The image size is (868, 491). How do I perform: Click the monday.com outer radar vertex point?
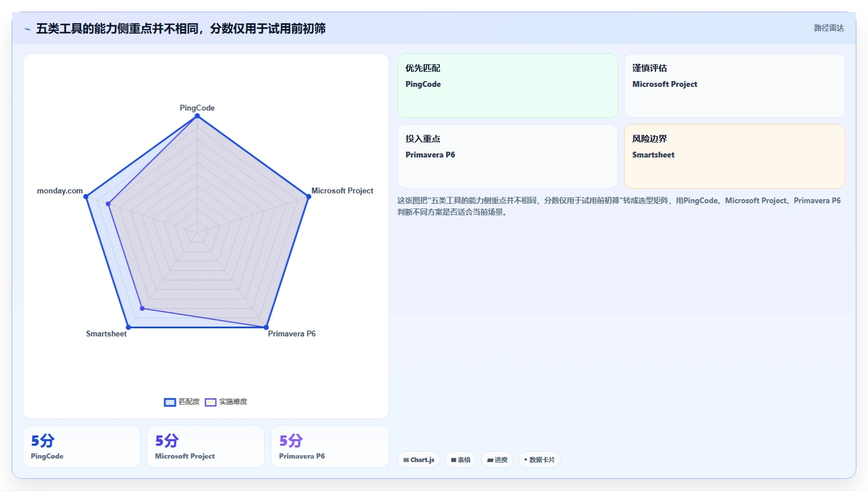[86, 197]
